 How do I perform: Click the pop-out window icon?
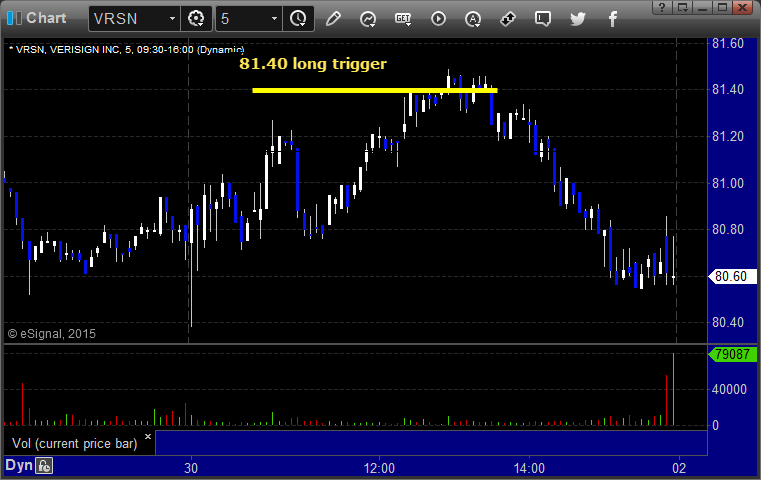pos(682,7)
